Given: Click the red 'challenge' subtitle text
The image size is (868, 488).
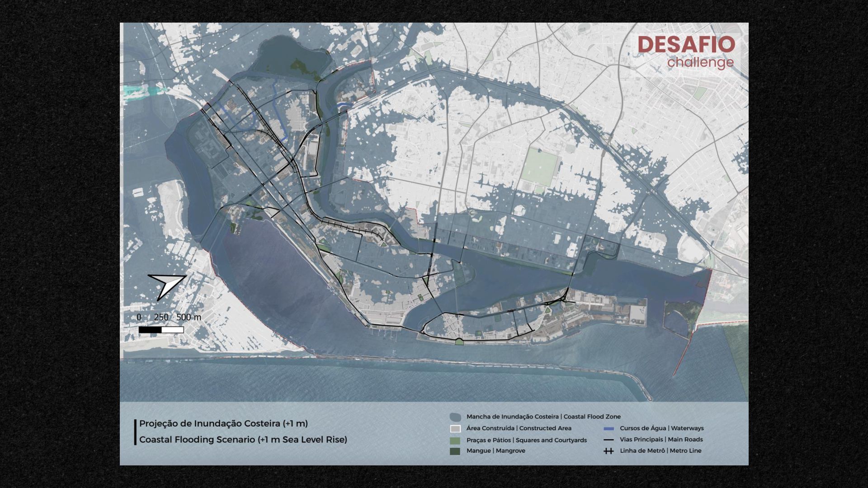Looking at the screenshot, I should pos(700,62).
